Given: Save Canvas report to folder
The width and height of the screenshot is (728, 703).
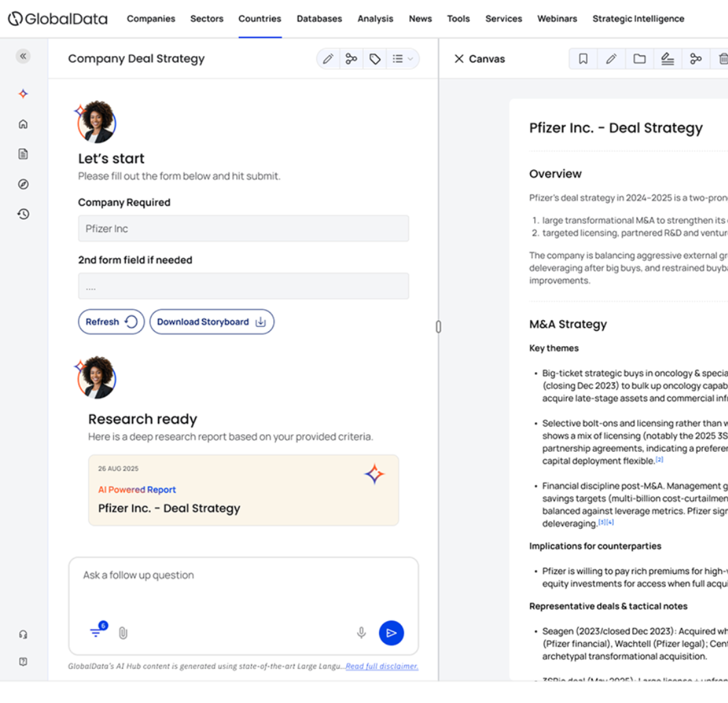Looking at the screenshot, I should coord(639,59).
